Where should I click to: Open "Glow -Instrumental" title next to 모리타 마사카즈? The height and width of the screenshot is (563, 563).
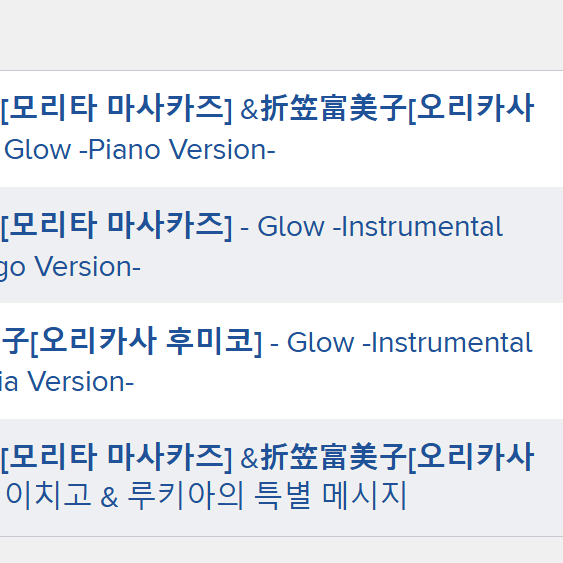tap(380, 227)
